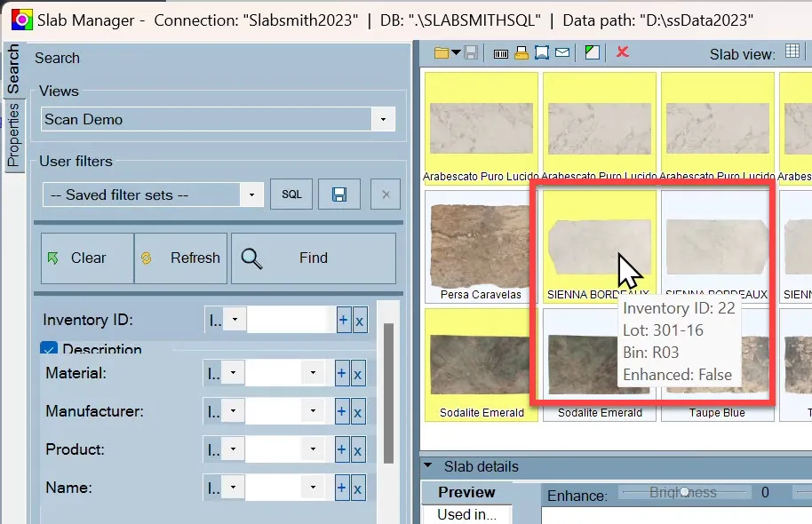Switch Slab view to grid table icon
Screen dimensions: 812x524
click(x=792, y=51)
